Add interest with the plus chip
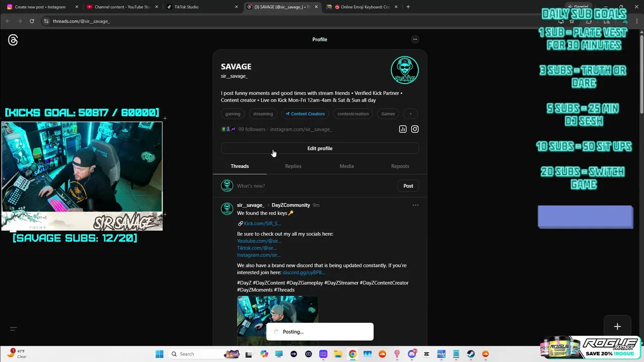Viewport: 644px width, 362px height. click(x=411, y=114)
